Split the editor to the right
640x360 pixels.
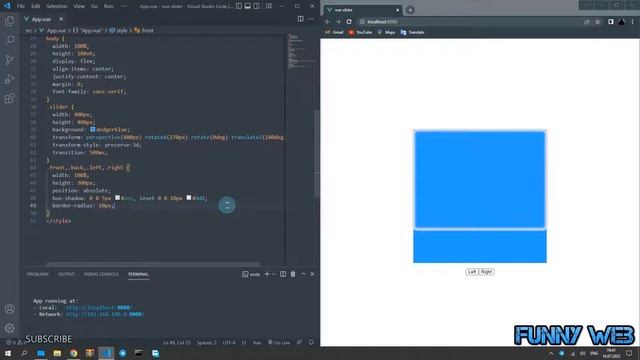300,19
